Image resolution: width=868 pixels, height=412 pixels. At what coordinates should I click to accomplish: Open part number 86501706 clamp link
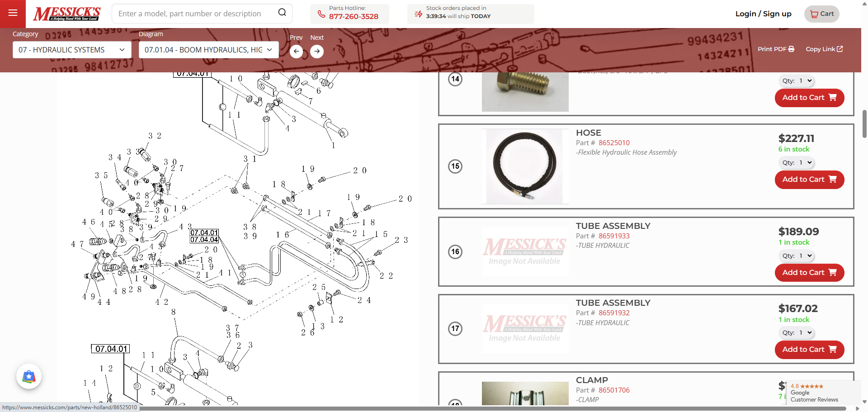(614, 390)
